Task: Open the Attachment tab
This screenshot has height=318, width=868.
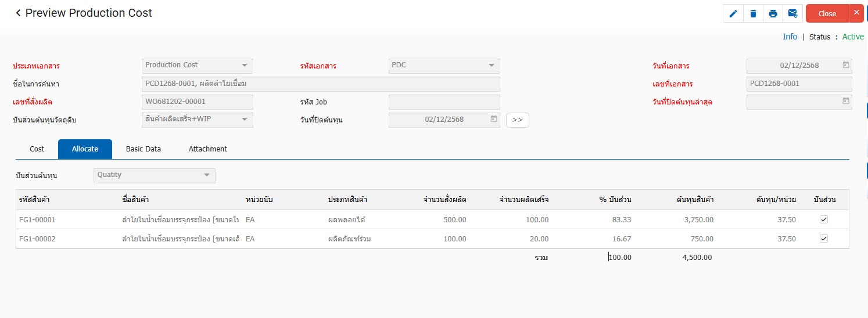Action: tap(207, 149)
